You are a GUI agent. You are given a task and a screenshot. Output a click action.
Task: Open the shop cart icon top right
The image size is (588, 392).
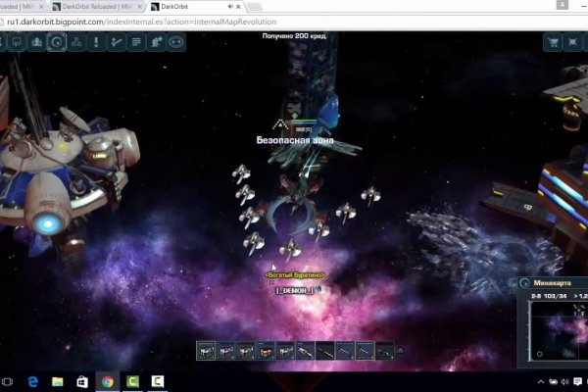(x=552, y=42)
